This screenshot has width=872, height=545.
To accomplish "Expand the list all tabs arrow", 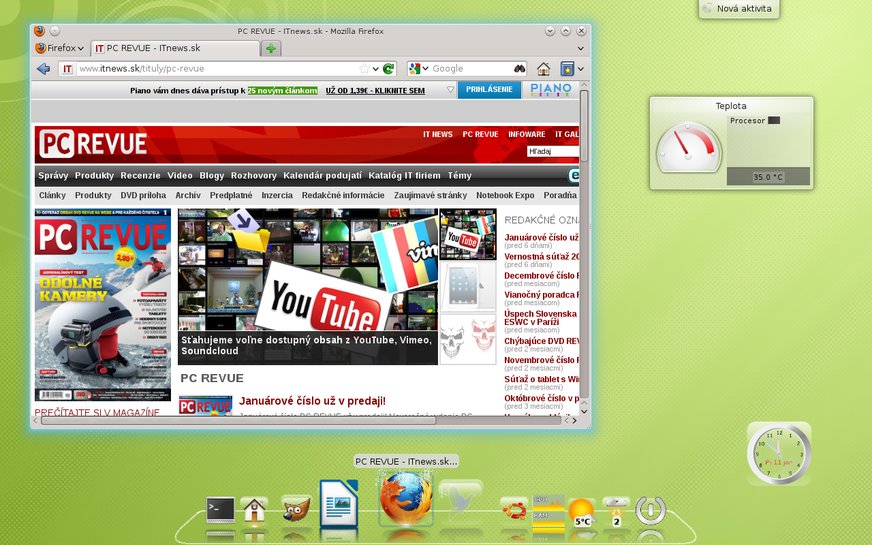I will [581, 48].
